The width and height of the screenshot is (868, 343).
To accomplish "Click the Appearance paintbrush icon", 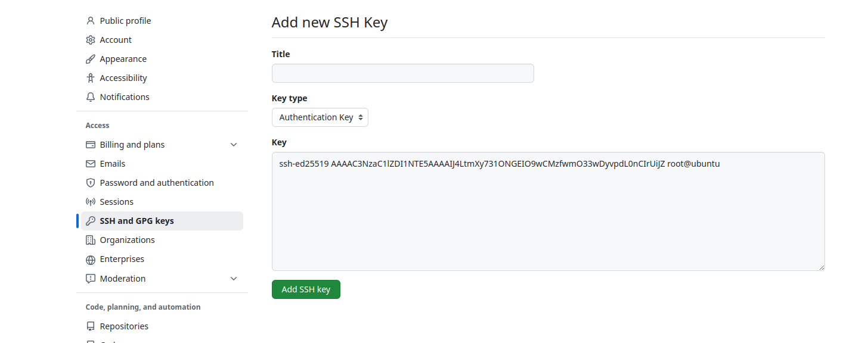I will (91, 59).
